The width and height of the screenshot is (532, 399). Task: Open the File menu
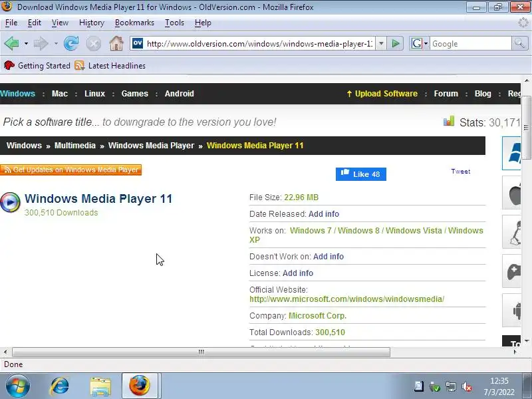tap(11, 23)
